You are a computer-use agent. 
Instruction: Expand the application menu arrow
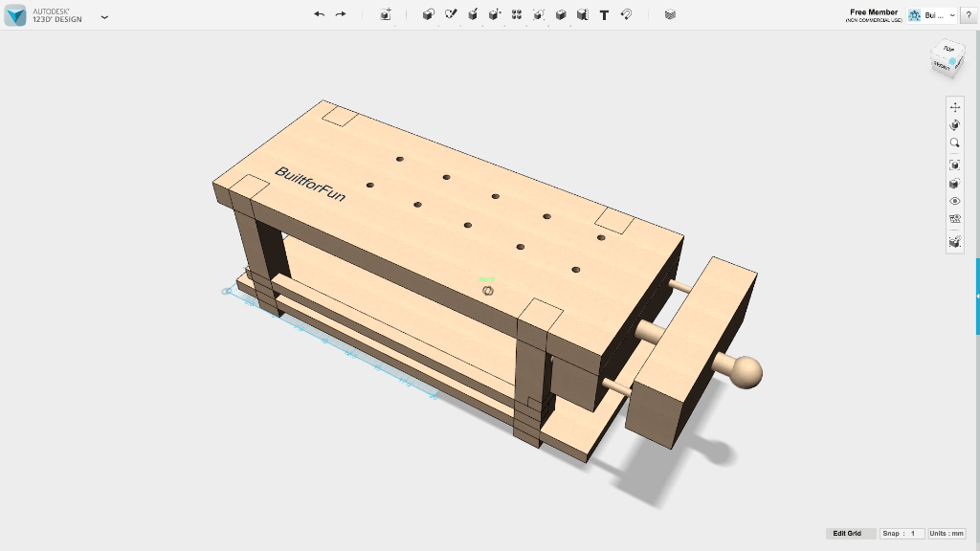(x=104, y=17)
